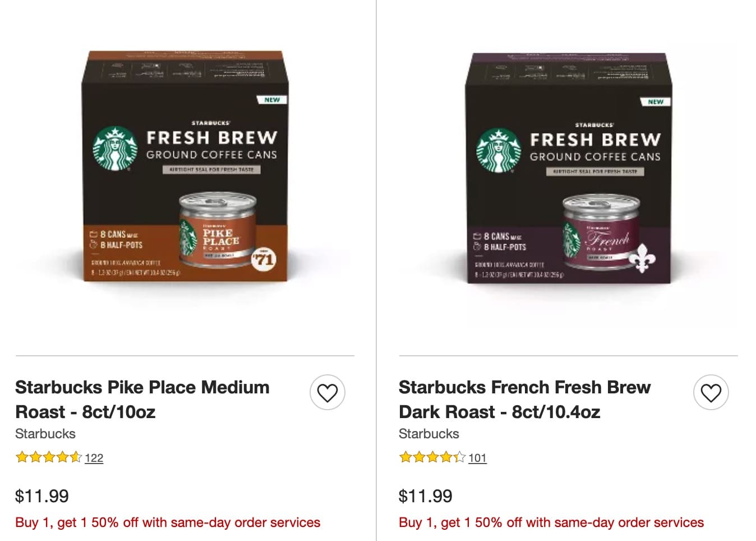The height and width of the screenshot is (541, 756).
Task: Click the French Roast star rating
Action: (x=432, y=457)
